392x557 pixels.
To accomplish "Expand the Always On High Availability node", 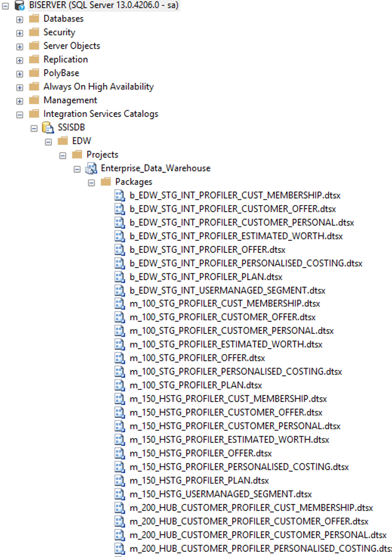I will (x=20, y=87).
